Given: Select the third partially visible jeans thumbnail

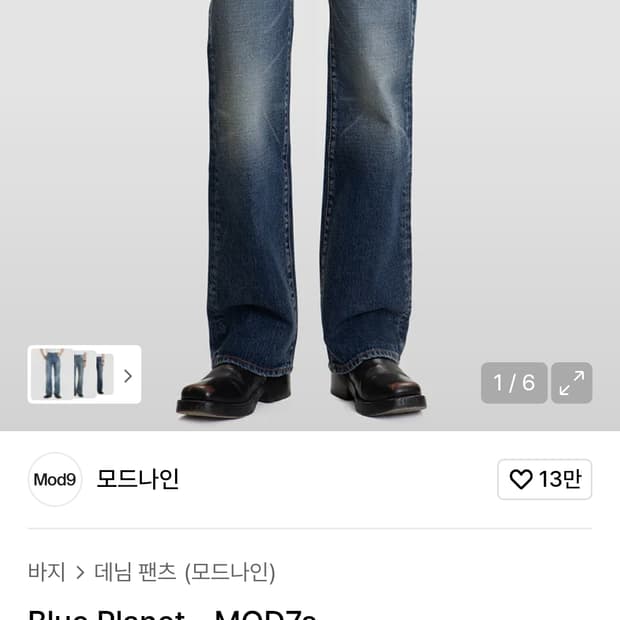Looking at the screenshot, I should pos(105,375).
